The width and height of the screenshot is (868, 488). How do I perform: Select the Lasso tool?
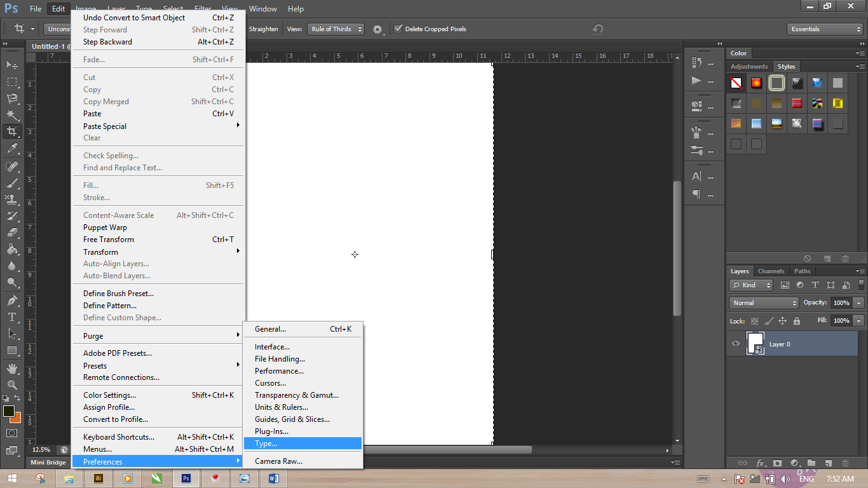click(x=11, y=98)
